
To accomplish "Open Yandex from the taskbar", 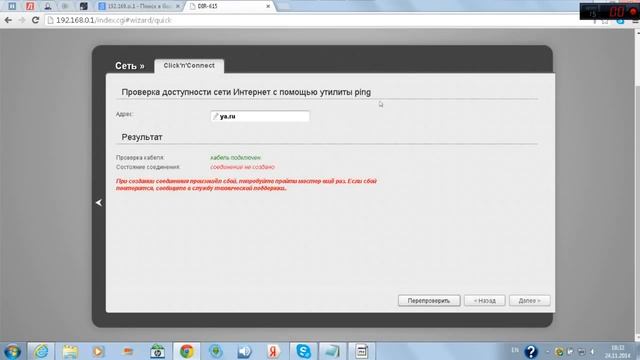I will [273, 351].
